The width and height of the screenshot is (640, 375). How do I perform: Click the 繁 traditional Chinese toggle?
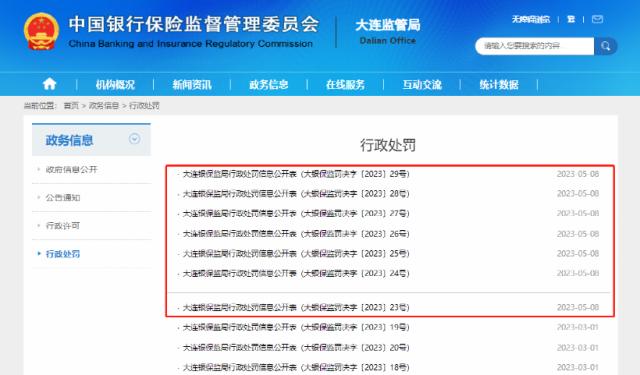[571, 19]
